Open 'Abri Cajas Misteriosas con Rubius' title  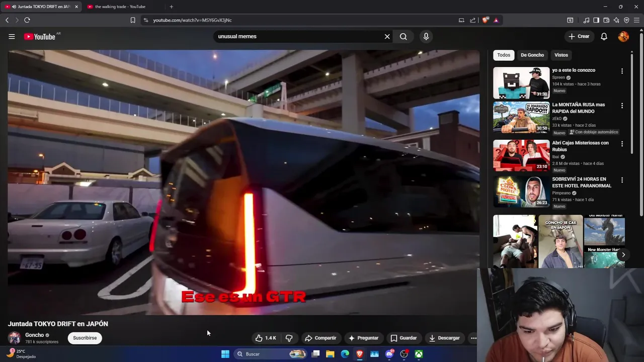580,146
